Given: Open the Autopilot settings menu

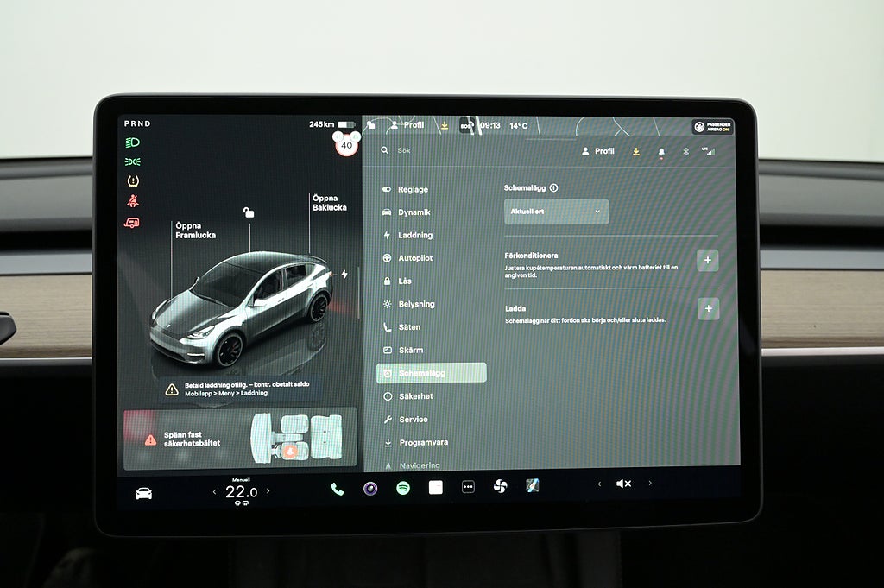Looking at the screenshot, I should 414,258.
